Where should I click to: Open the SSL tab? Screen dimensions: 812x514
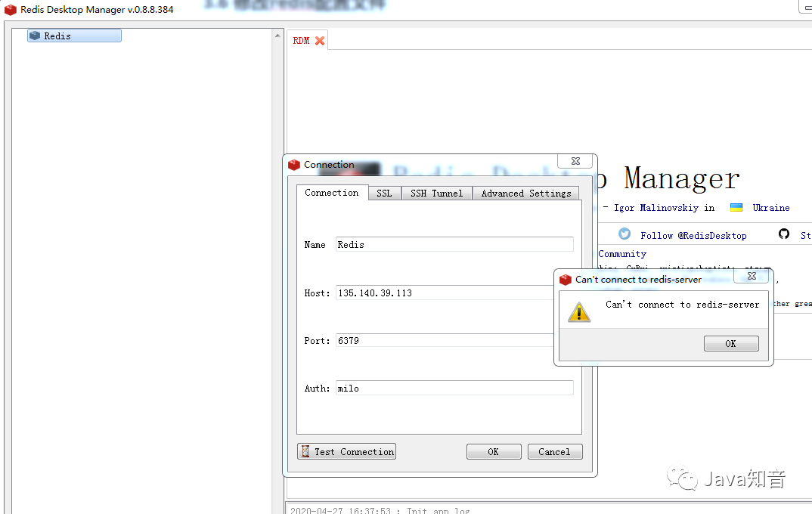(x=384, y=193)
